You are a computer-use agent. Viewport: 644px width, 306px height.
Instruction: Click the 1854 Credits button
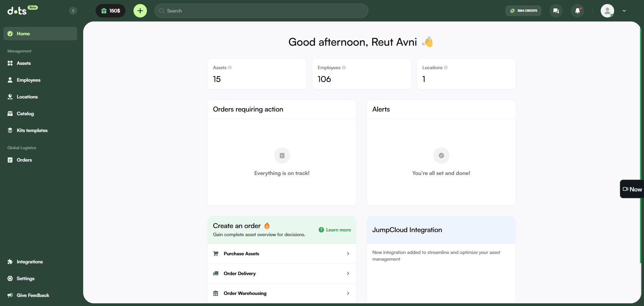[523, 11]
